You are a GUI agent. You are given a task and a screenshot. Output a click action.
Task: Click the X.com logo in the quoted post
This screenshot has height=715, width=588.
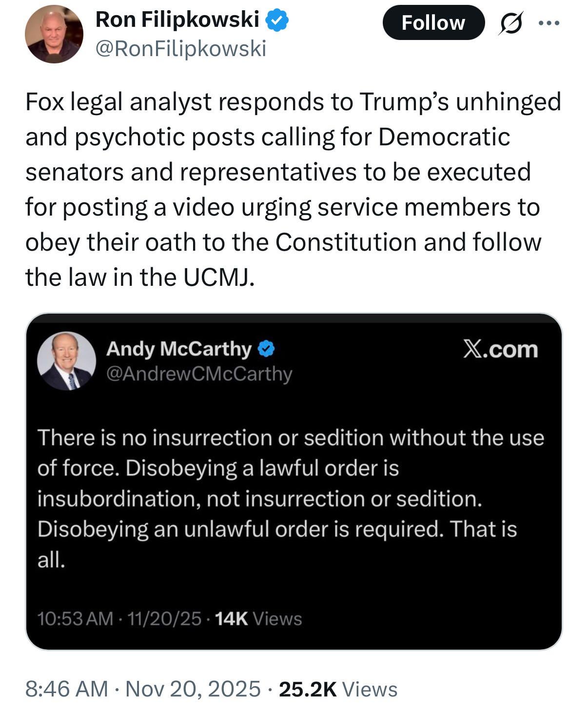[500, 350]
